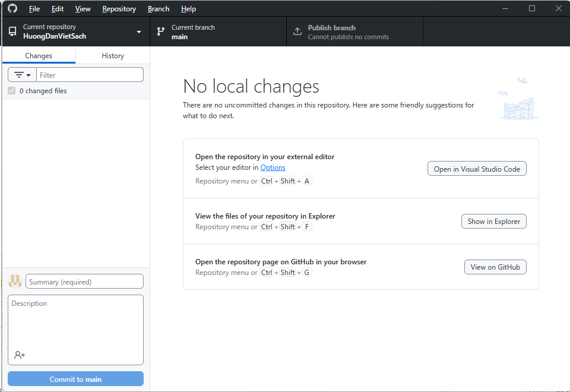The width and height of the screenshot is (570, 392).
Task: Open the Help menu
Action: pyautogui.click(x=188, y=9)
